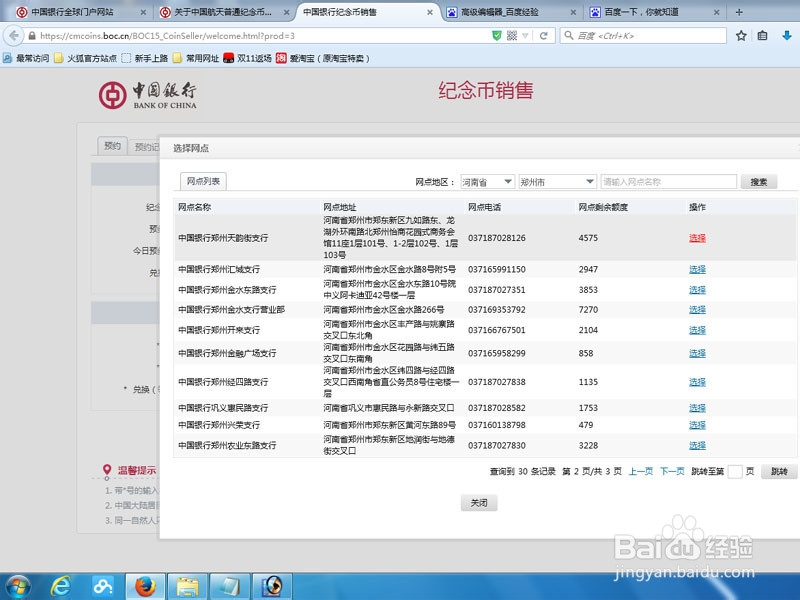Viewport: 800px width, 600px height.
Task: Click the bookmark star icon
Action: [741, 36]
